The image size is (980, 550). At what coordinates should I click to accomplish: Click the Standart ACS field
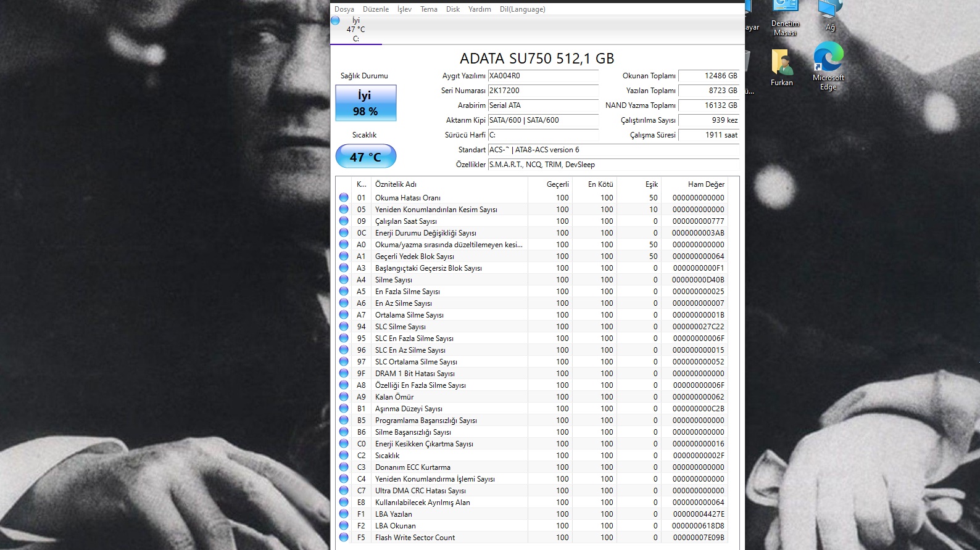coord(613,150)
